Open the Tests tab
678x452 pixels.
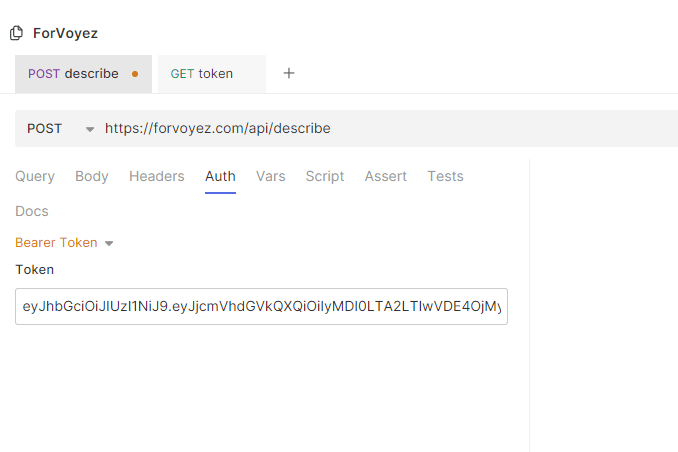tap(445, 176)
